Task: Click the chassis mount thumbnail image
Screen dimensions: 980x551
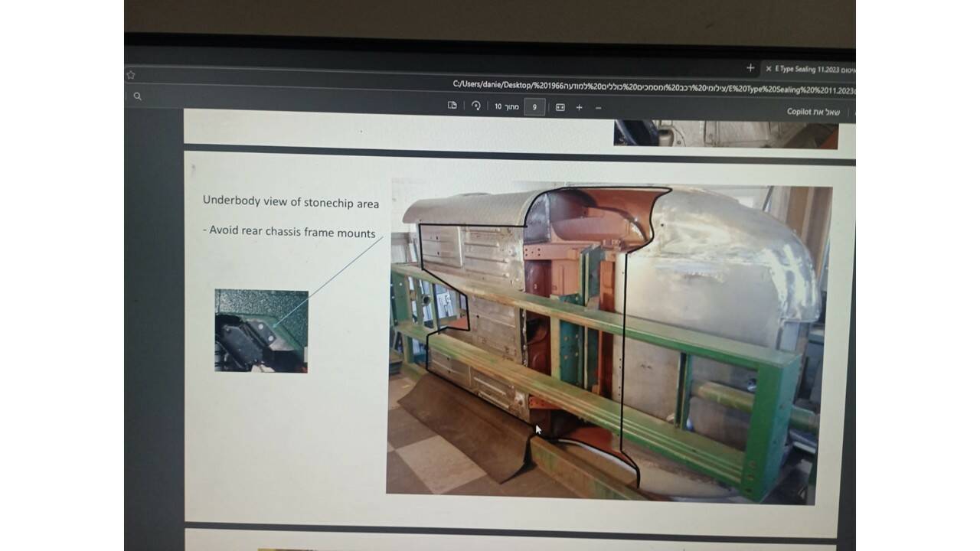Action: 261,331
